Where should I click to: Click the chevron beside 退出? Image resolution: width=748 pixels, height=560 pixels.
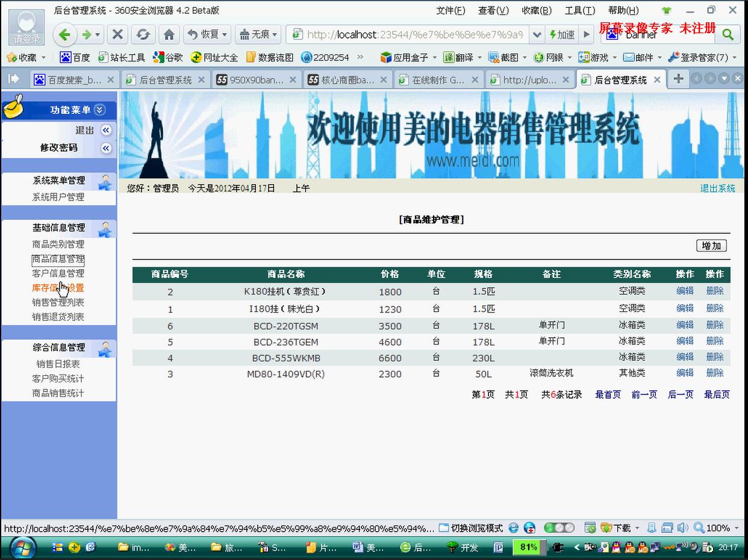(106, 131)
